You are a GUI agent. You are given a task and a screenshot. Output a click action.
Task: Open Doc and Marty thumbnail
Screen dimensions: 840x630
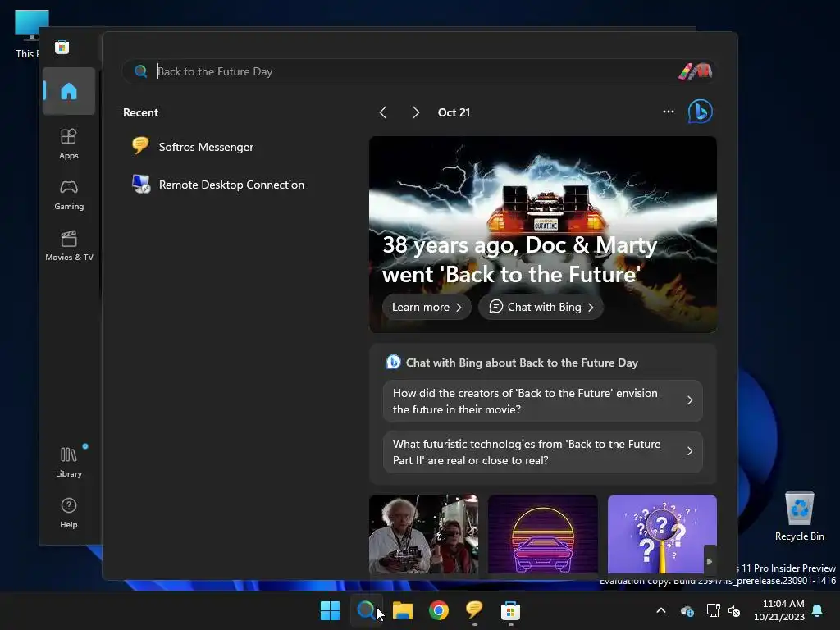click(424, 534)
